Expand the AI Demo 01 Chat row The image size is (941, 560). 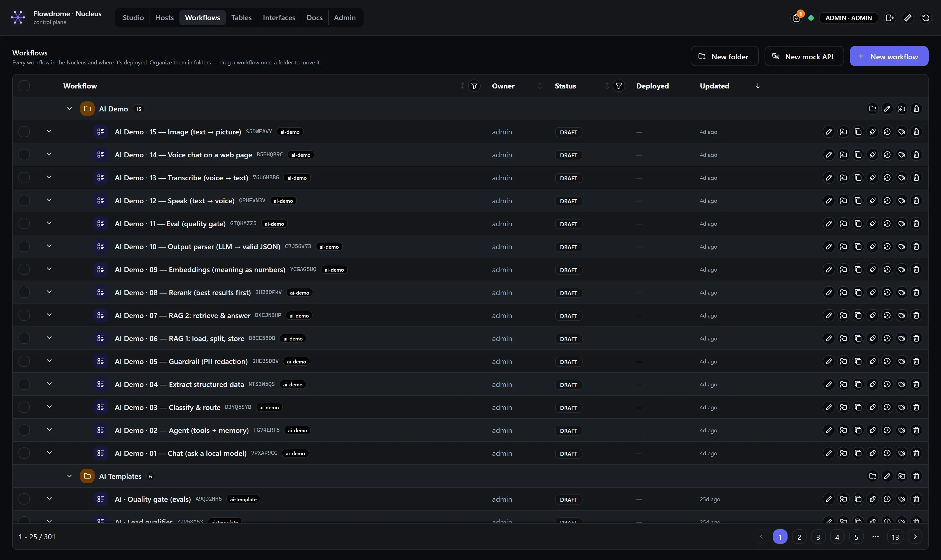pyautogui.click(x=49, y=453)
